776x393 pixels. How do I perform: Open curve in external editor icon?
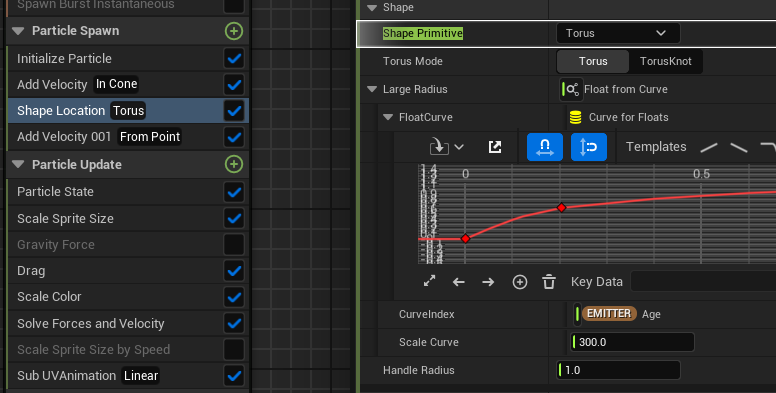(x=495, y=147)
